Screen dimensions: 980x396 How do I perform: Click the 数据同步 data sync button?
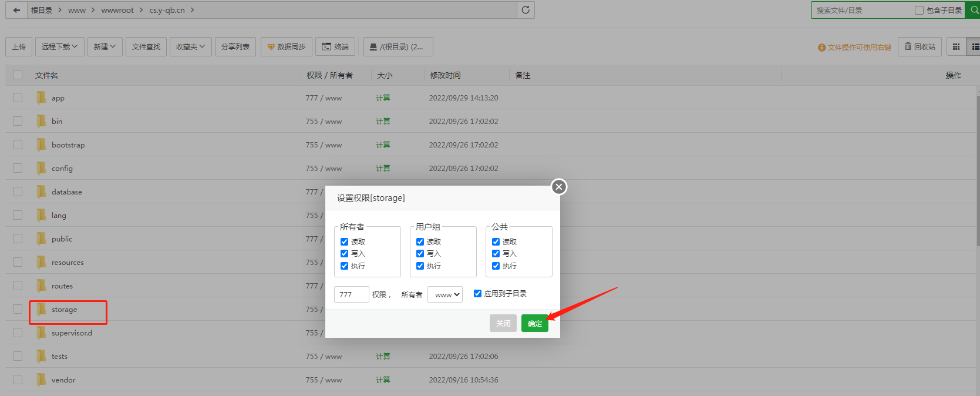287,46
